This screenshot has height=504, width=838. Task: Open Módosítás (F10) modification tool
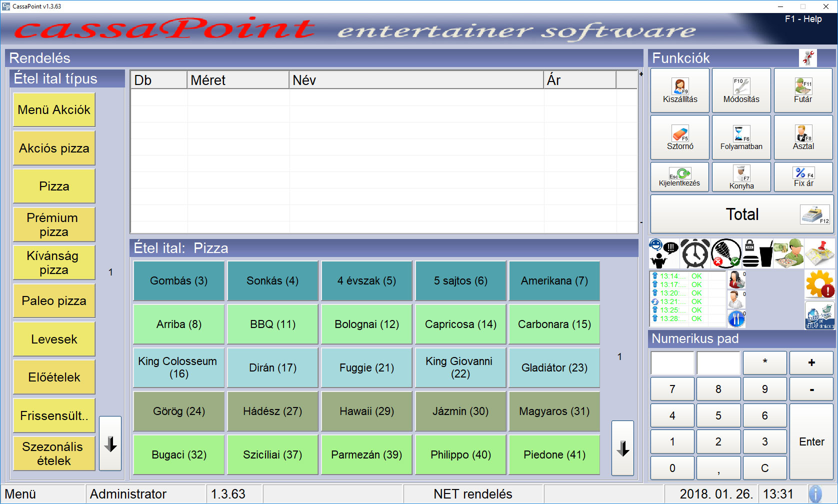(741, 90)
